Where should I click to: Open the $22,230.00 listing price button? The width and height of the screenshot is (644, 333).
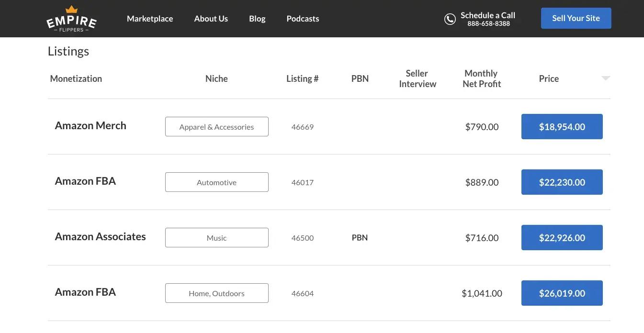pos(562,182)
